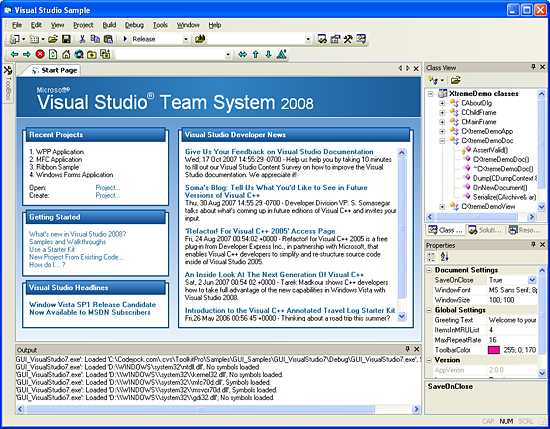
Task: Open the Project menu
Action: [83, 25]
